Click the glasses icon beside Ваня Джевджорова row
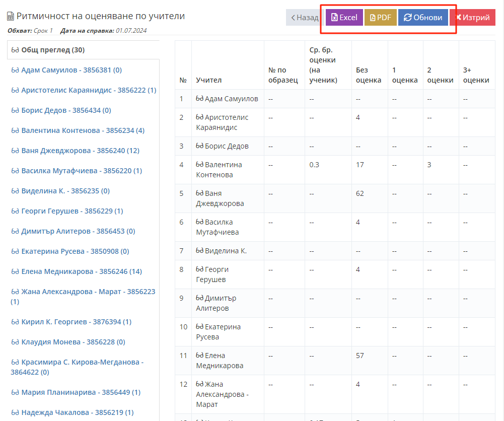 199,193
